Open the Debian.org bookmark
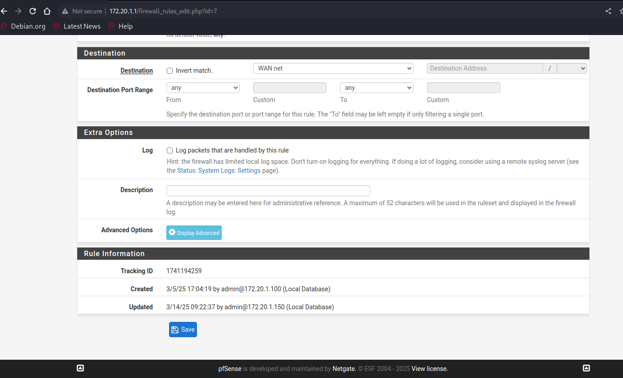The image size is (623, 378). [x=23, y=26]
